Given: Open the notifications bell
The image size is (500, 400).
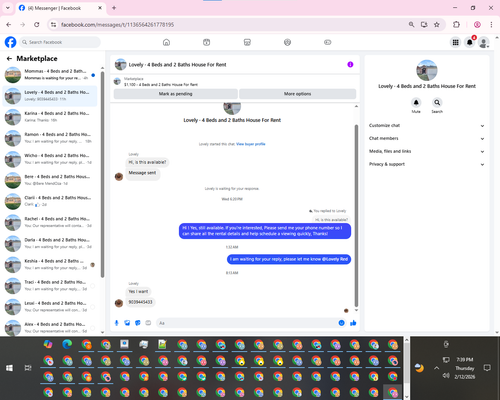Looking at the screenshot, I should (x=470, y=42).
